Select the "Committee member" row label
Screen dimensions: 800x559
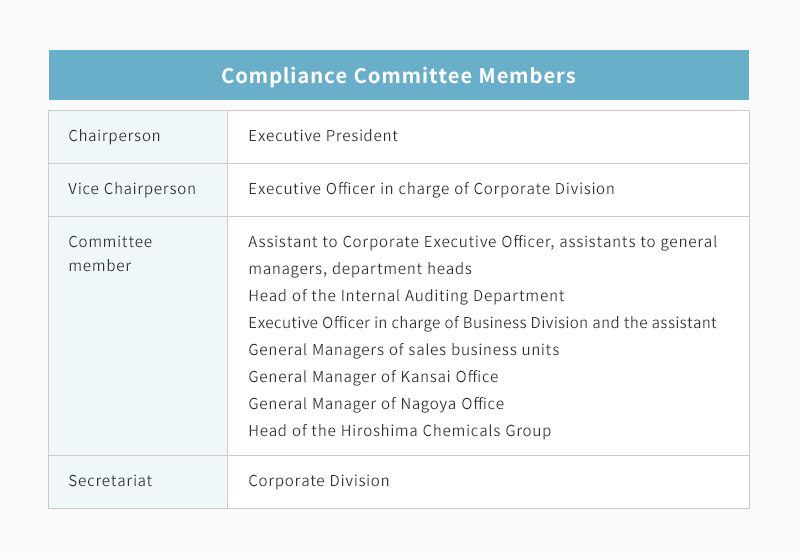tap(110, 254)
